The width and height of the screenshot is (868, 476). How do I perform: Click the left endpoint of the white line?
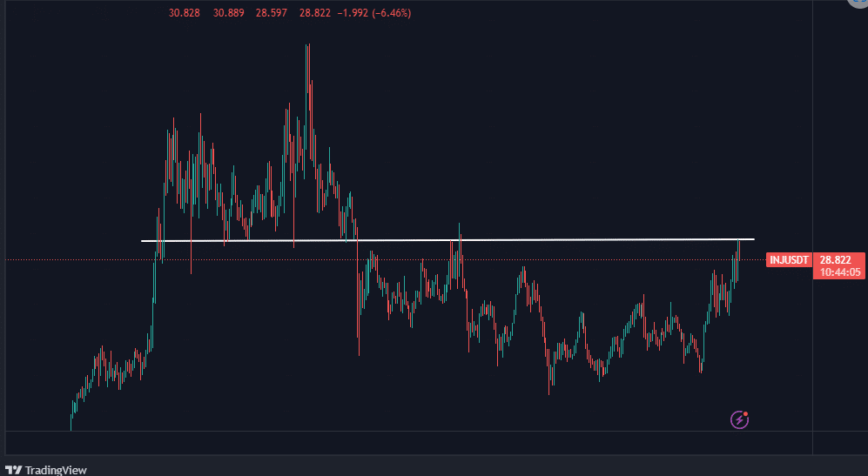pos(143,240)
